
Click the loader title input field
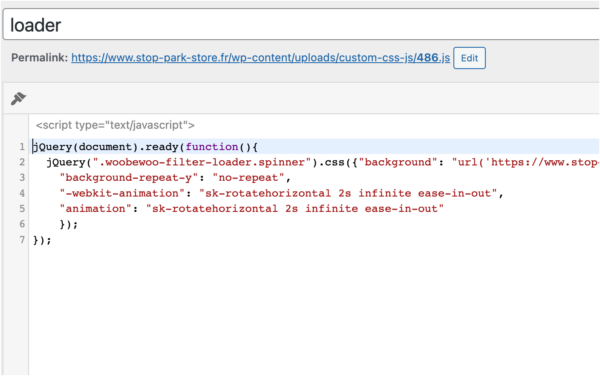coord(301,25)
